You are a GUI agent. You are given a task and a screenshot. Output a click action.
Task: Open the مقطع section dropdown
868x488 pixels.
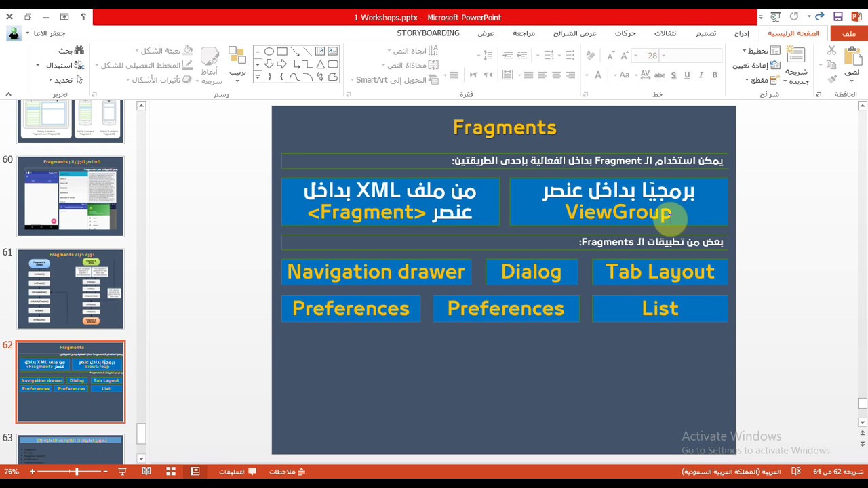(763, 80)
